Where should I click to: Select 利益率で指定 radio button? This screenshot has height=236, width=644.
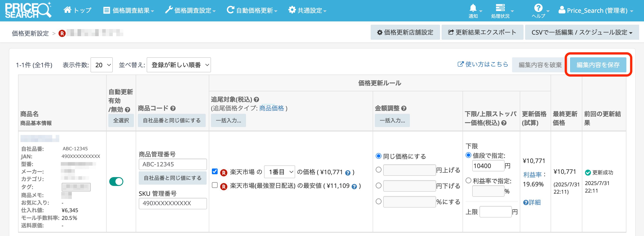point(468,180)
